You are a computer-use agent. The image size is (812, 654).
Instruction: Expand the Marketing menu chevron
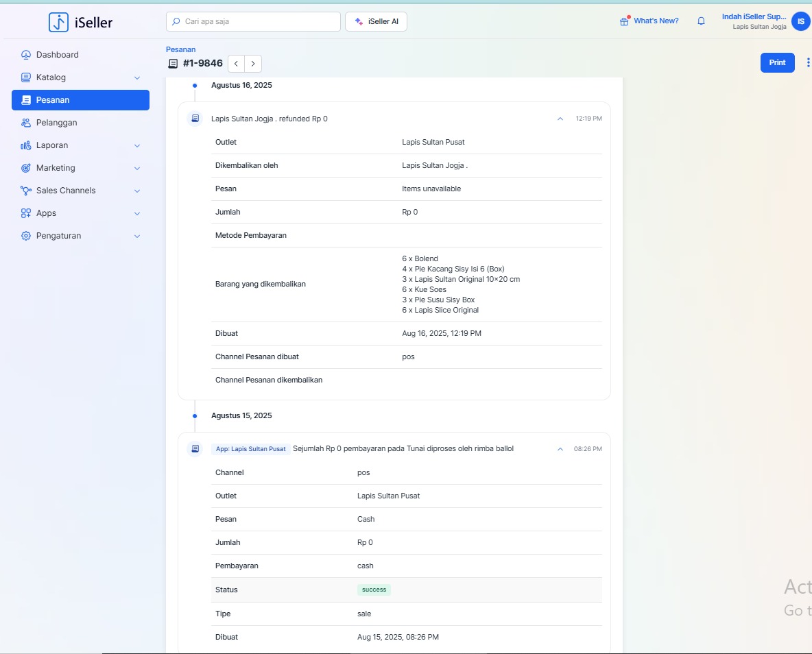pyautogui.click(x=137, y=168)
